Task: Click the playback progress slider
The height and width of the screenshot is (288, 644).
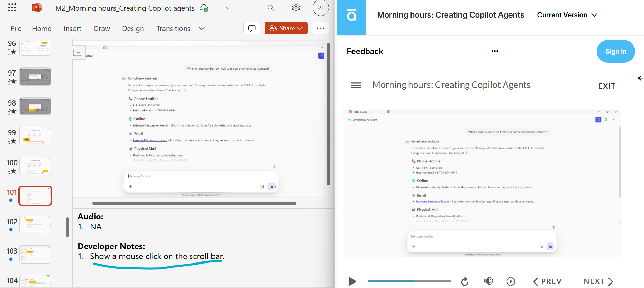Action: pyautogui.click(x=409, y=281)
